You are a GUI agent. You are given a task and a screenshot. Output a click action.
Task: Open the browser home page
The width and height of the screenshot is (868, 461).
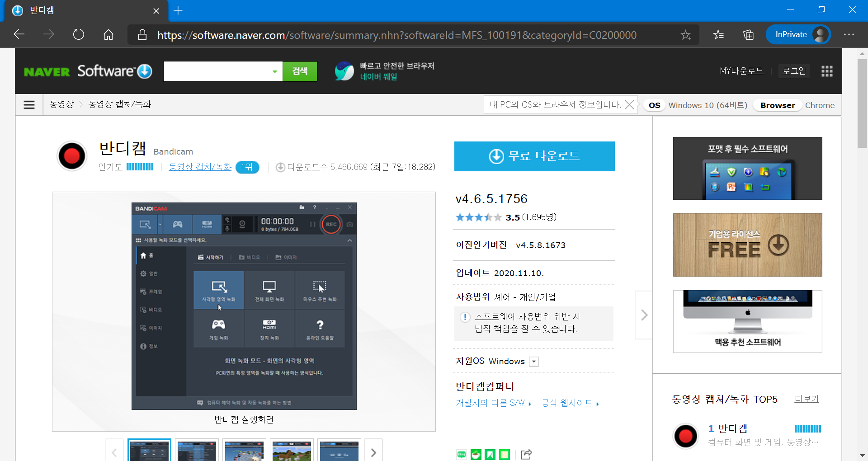(x=108, y=34)
